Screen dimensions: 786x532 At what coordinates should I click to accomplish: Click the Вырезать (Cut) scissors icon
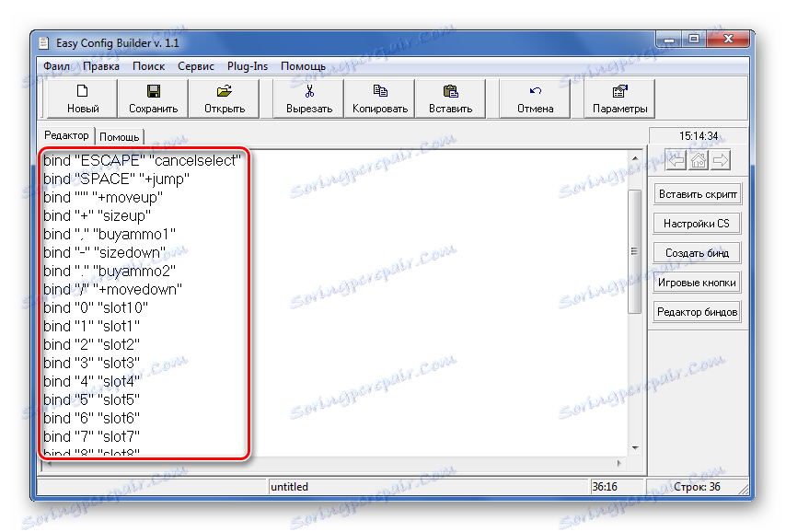coord(309,91)
